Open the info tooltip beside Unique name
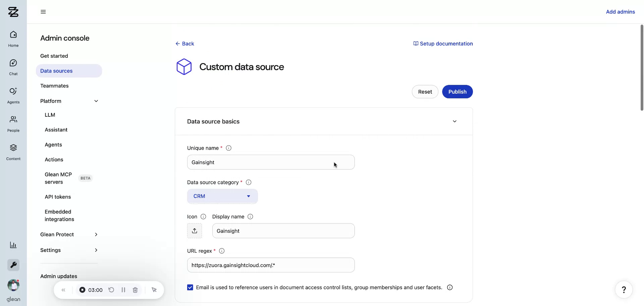This screenshot has width=644, height=306. pyautogui.click(x=228, y=148)
